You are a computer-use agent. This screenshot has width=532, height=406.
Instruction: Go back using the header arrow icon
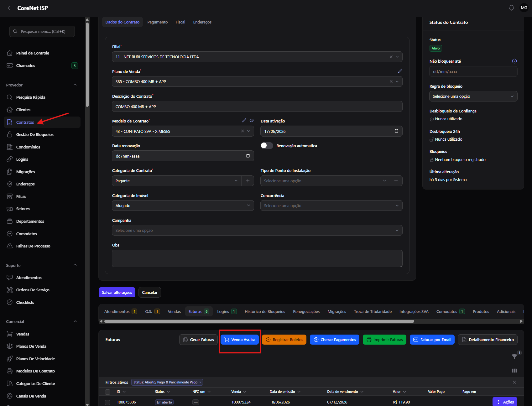pyautogui.click(x=9, y=8)
